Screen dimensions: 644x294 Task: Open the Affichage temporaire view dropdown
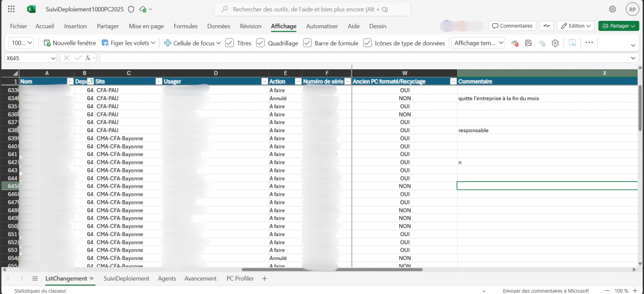pos(478,43)
